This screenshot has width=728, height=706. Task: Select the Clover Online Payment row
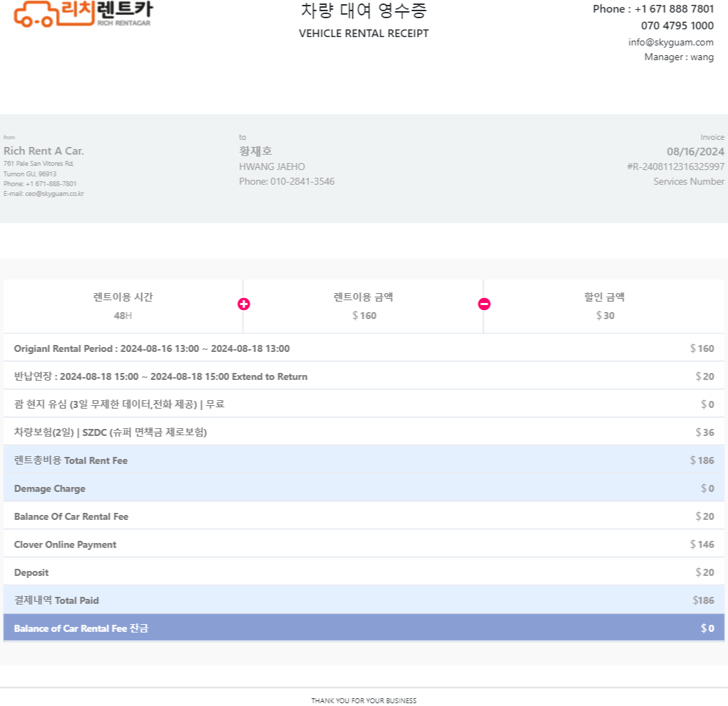(364, 544)
